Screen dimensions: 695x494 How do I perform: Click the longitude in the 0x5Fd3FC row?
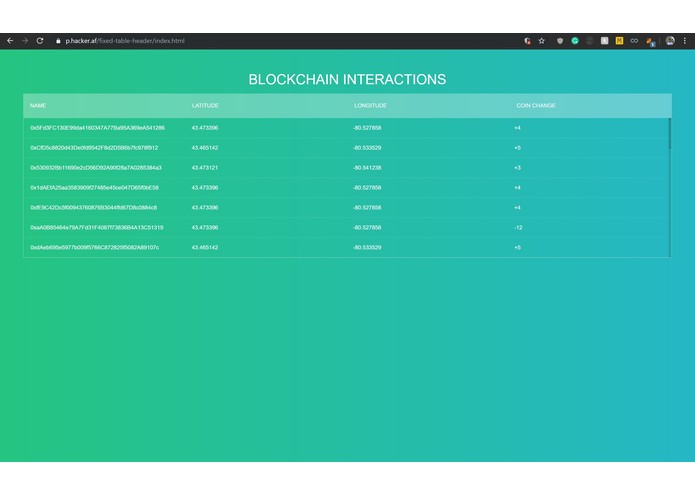click(x=367, y=128)
